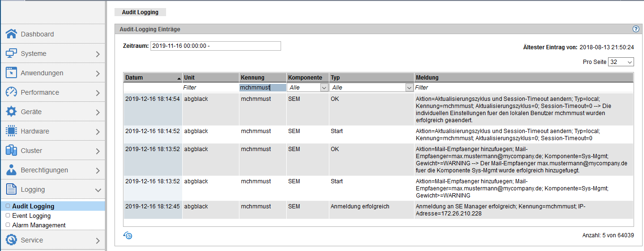644x251 pixels.
Task: Click the Zeitraum date input field
Action: click(x=215, y=46)
